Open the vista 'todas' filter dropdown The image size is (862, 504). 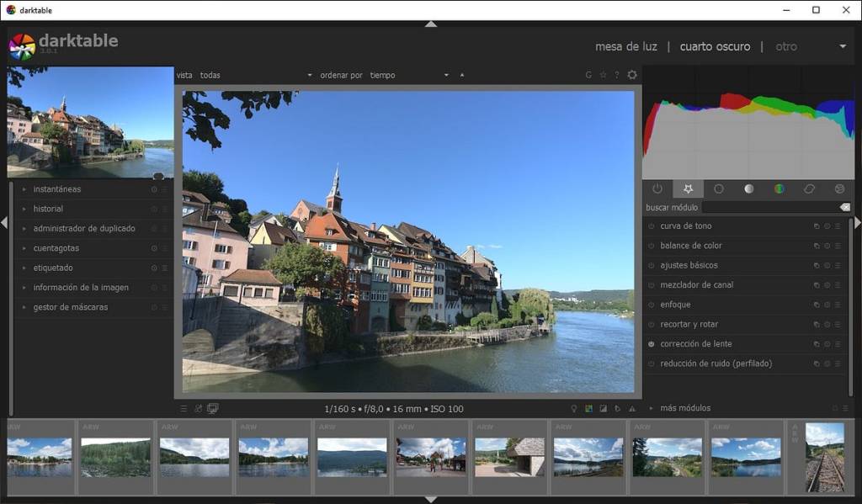click(255, 75)
